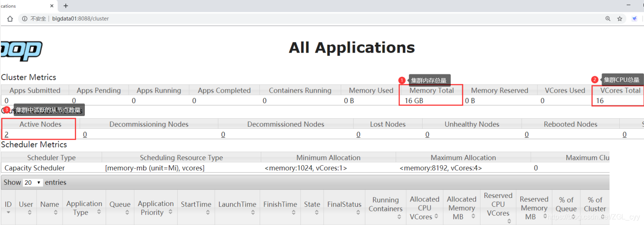Screen dimensions: 644x225
Task: Sort applications by Reserved CPU VCores column
Action: pyautogui.click(x=498, y=208)
